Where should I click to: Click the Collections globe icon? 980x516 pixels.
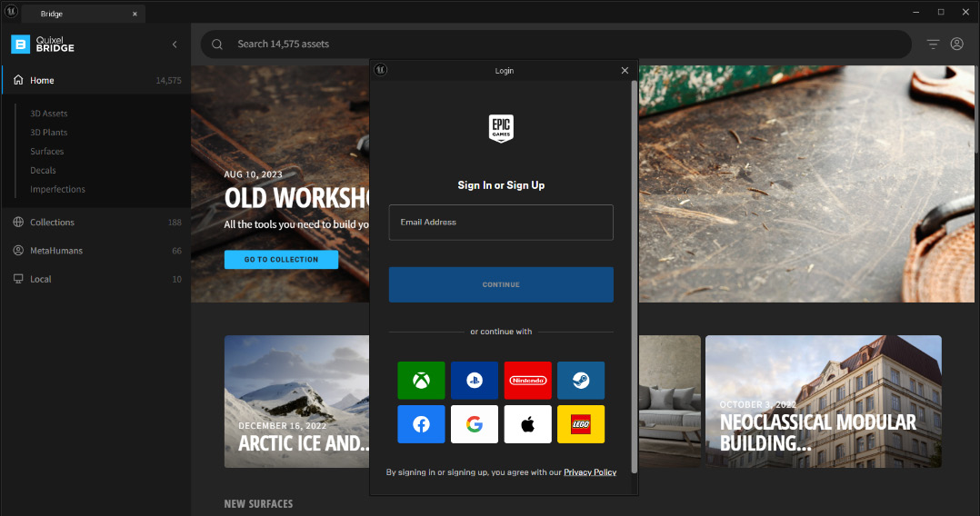(x=18, y=222)
